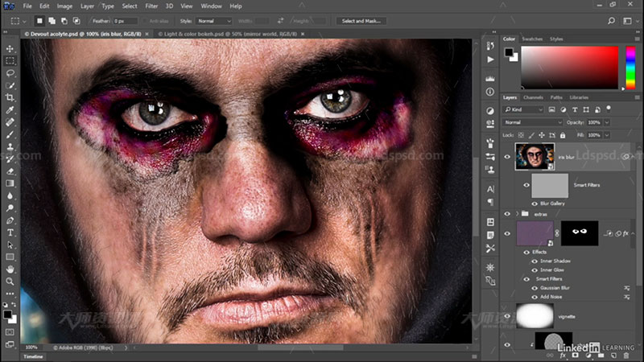
Task: Select the Gradient tool
Action: [x=10, y=183]
